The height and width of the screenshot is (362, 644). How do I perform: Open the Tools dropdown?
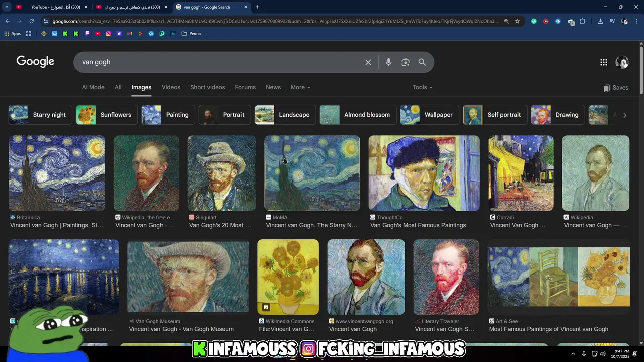pyautogui.click(x=422, y=87)
